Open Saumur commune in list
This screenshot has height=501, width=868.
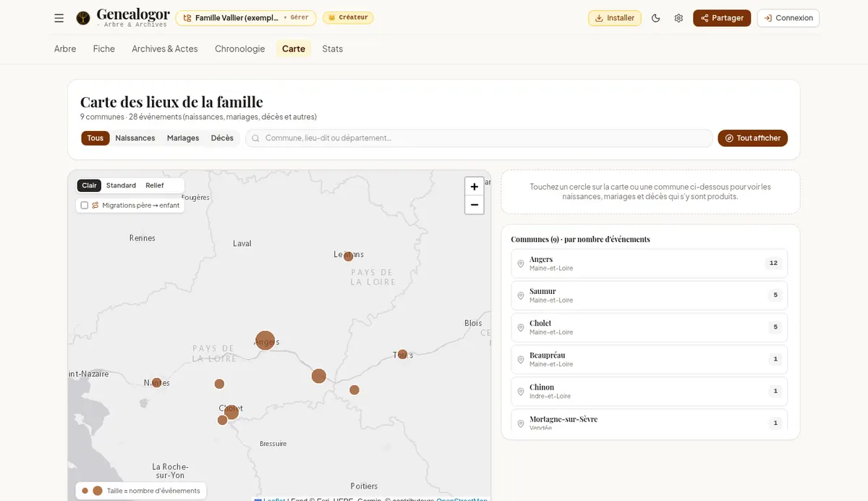point(650,295)
